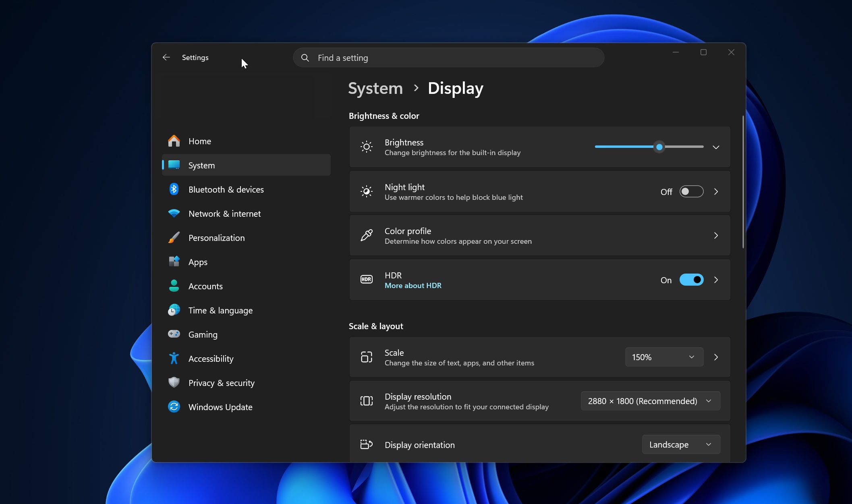The width and height of the screenshot is (852, 504).
Task: Click the Privacy shield icon
Action: 174,382
